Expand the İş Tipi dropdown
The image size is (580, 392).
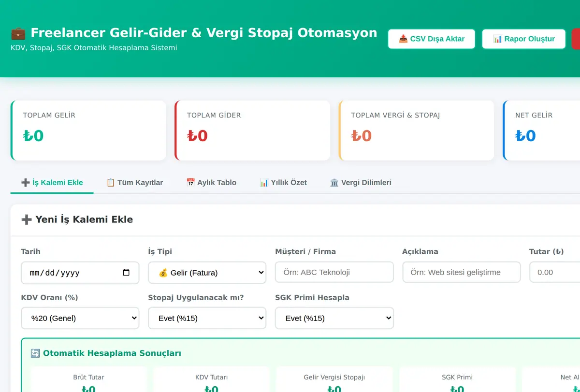click(x=207, y=273)
